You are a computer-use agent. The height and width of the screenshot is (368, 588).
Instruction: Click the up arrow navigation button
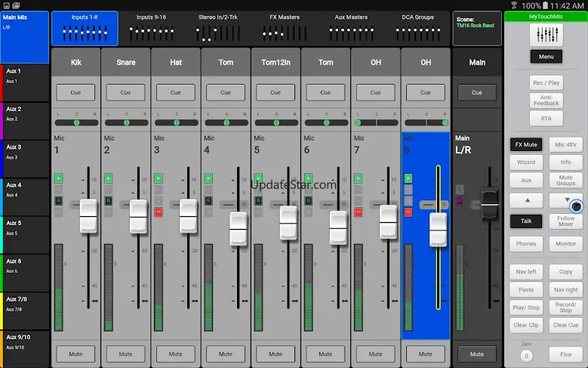[x=526, y=200]
